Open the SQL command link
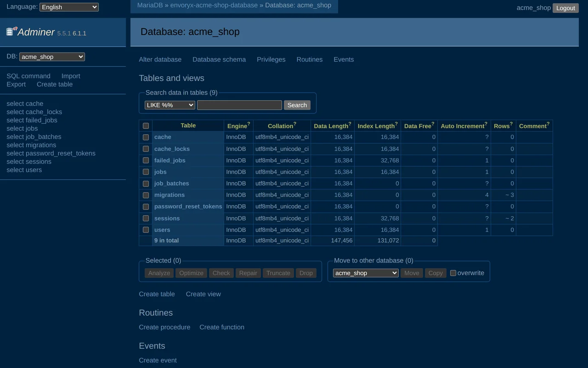588x368 pixels. click(x=28, y=76)
